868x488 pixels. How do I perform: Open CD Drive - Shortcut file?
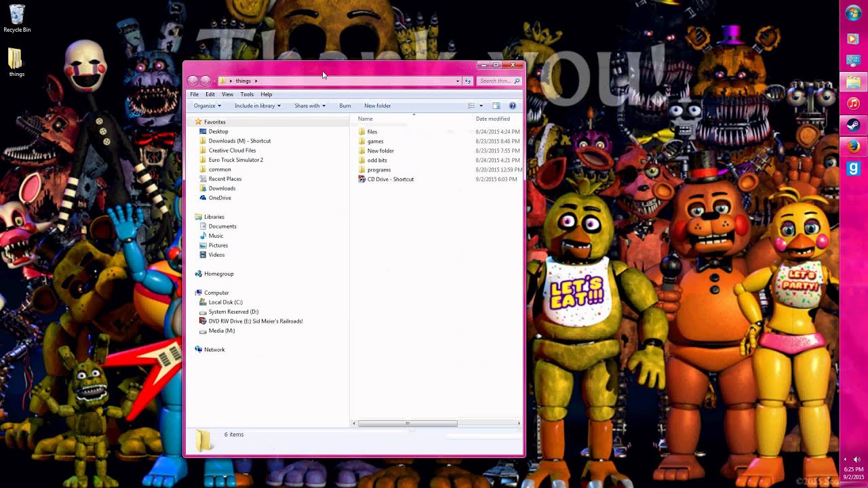(x=390, y=180)
